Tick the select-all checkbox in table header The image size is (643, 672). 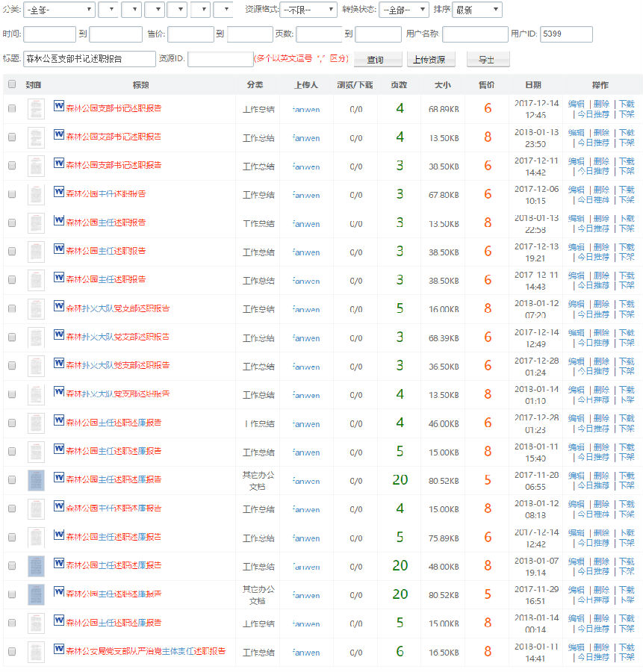[x=11, y=84]
